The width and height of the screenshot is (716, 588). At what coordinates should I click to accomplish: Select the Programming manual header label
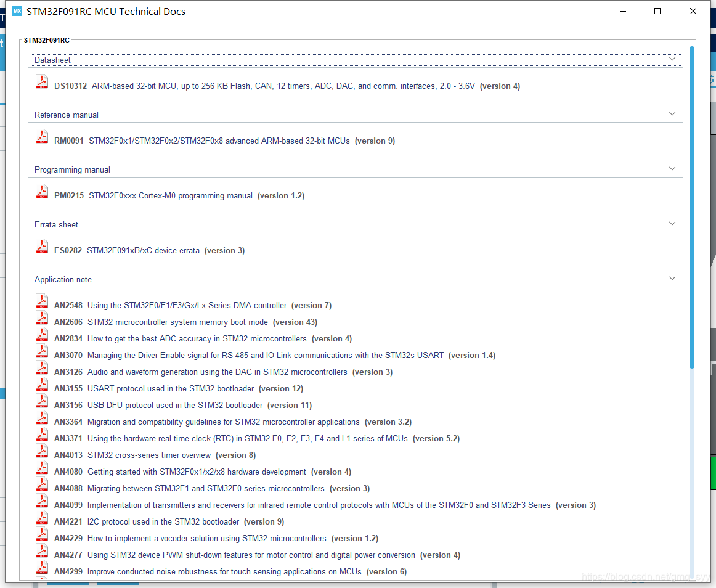(72, 170)
